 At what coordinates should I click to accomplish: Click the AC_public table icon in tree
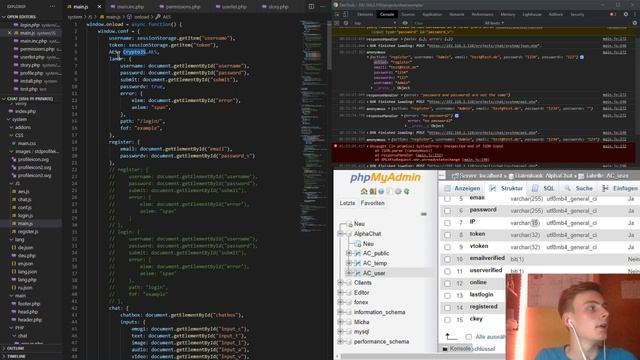pyautogui.click(x=358, y=253)
